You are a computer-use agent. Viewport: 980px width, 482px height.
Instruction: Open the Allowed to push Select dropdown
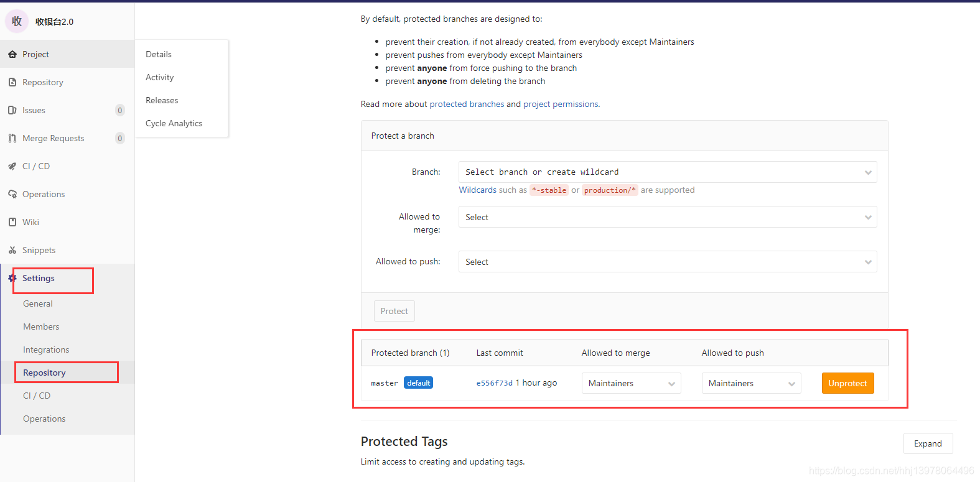[668, 262]
